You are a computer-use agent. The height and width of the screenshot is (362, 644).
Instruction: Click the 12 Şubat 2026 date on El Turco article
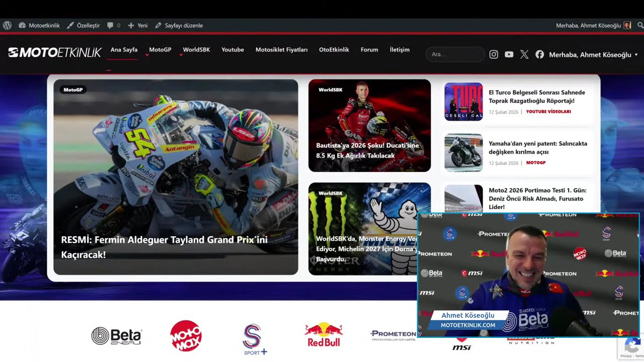503,112
